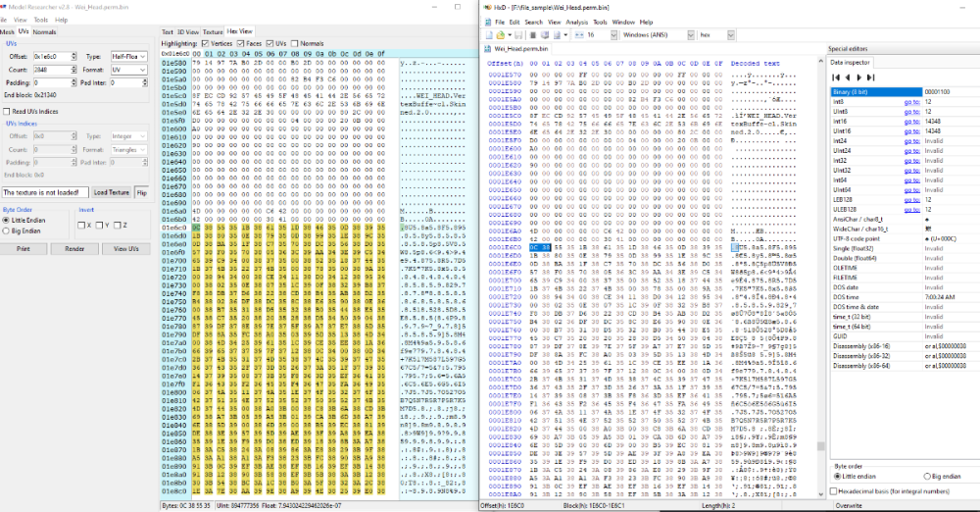Click offset row 0001E6C0 in HxD
The image size is (980, 512).
pos(505,247)
